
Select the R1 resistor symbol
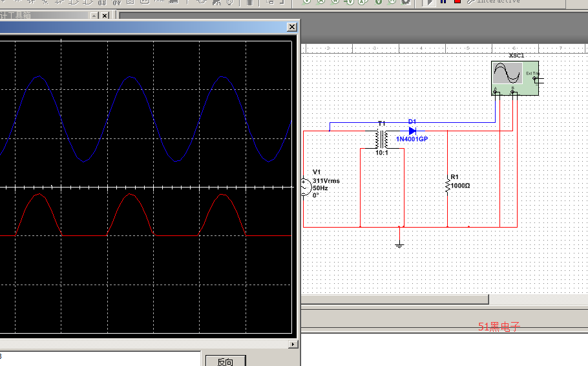447,186
